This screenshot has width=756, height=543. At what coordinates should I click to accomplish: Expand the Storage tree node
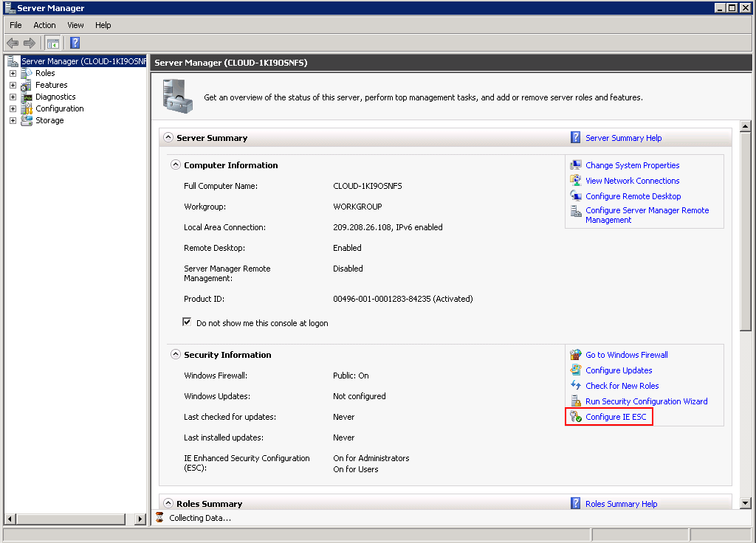tap(13, 120)
